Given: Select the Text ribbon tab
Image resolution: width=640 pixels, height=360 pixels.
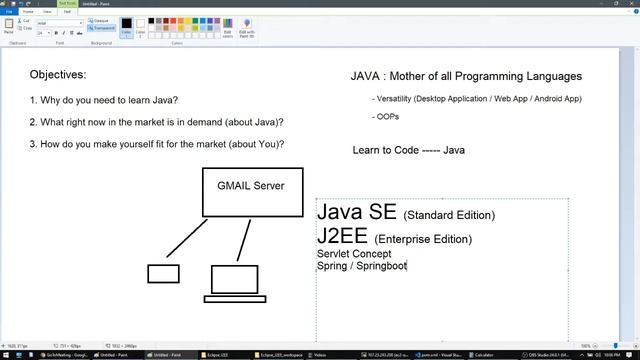Looking at the screenshot, I should [x=67, y=11].
